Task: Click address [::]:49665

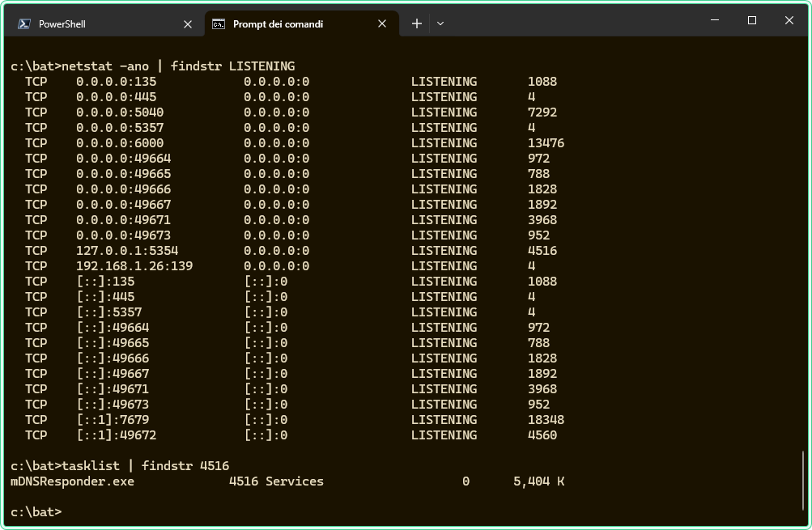Action: tap(113, 343)
